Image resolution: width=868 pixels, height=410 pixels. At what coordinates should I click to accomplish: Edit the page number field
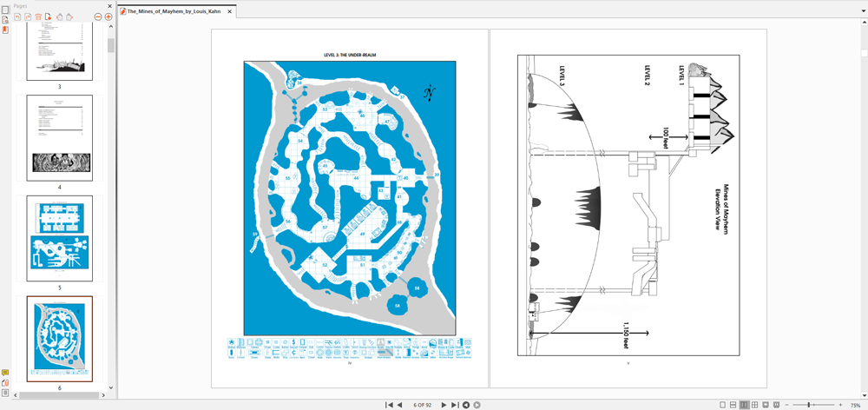tap(423, 405)
